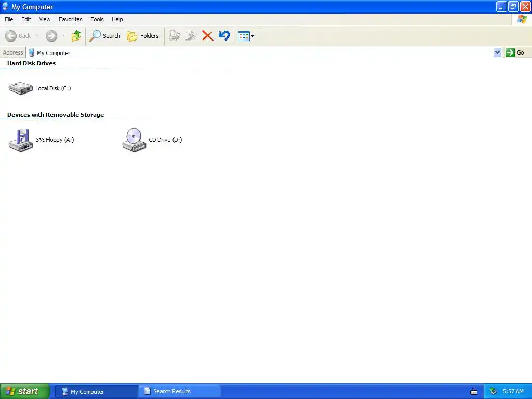This screenshot has width=532, height=399.
Task: Click the Windows Start button
Action: point(25,391)
